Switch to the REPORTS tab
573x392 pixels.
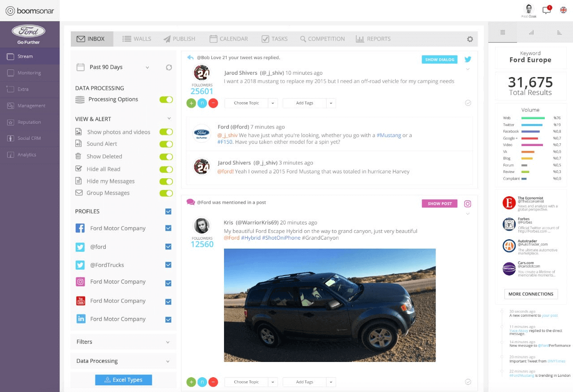(x=373, y=39)
